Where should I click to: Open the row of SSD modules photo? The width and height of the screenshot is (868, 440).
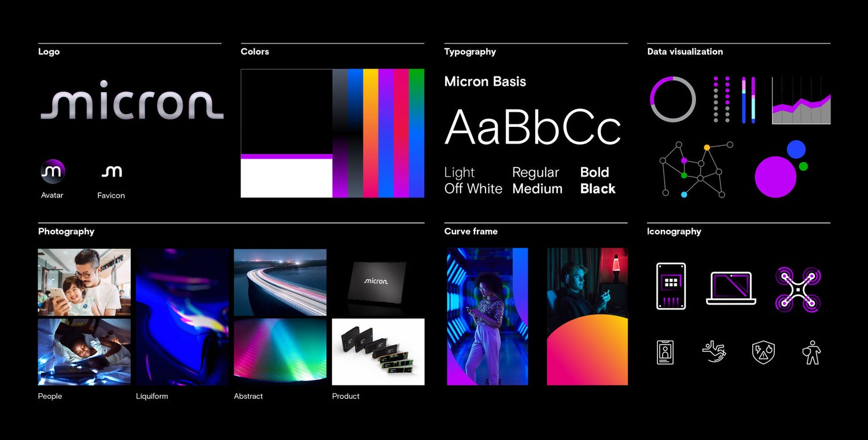[378, 352]
